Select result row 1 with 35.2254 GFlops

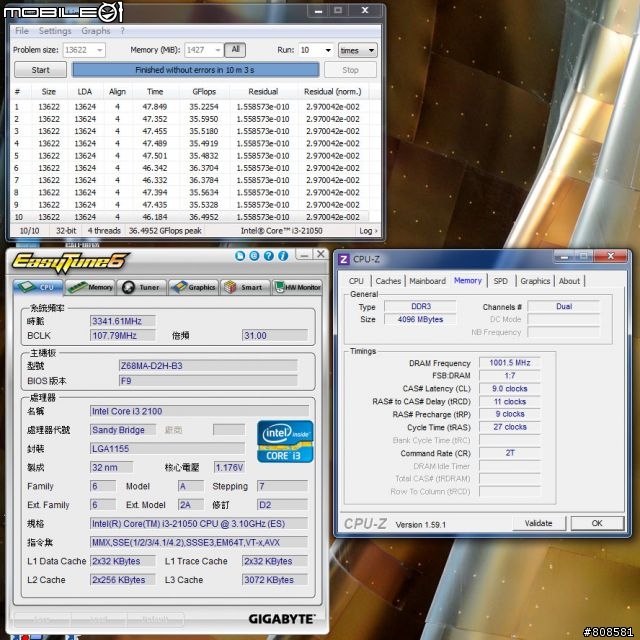pos(190,107)
